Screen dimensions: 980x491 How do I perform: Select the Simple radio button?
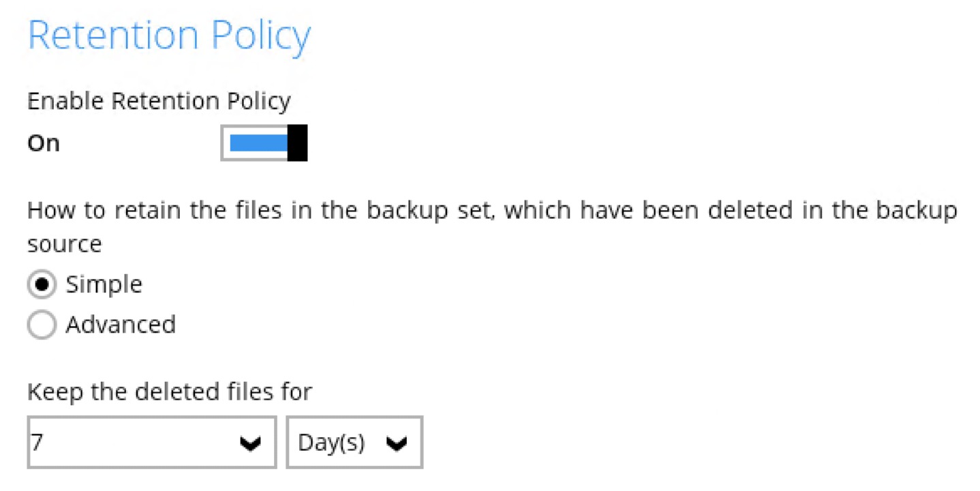click(42, 285)
